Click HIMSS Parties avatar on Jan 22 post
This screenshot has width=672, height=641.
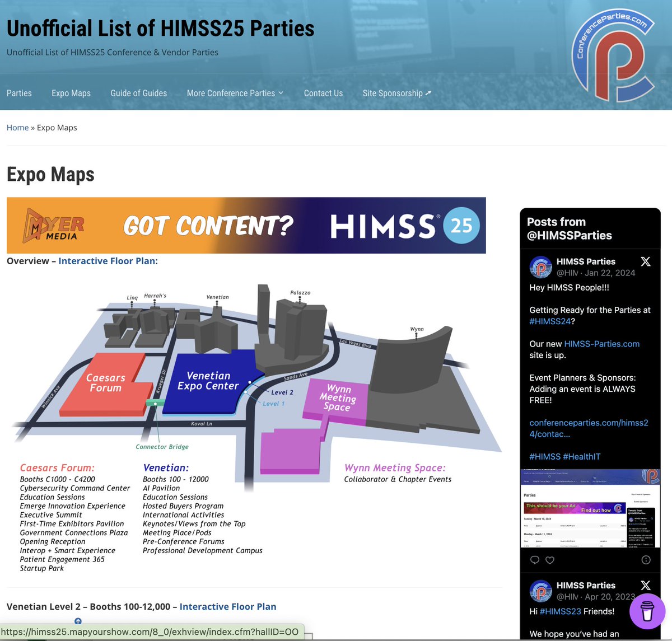(x=541, y=267)
